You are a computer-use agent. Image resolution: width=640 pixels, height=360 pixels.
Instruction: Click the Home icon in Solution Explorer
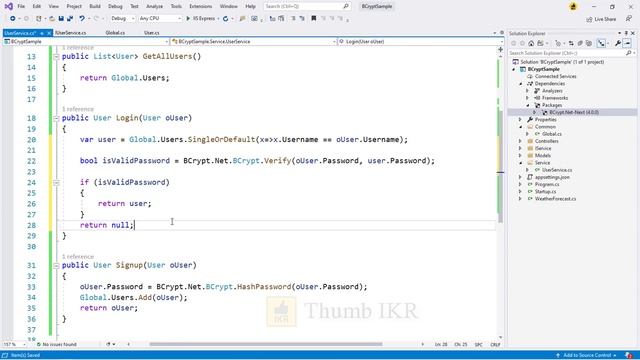pos(531,43)
